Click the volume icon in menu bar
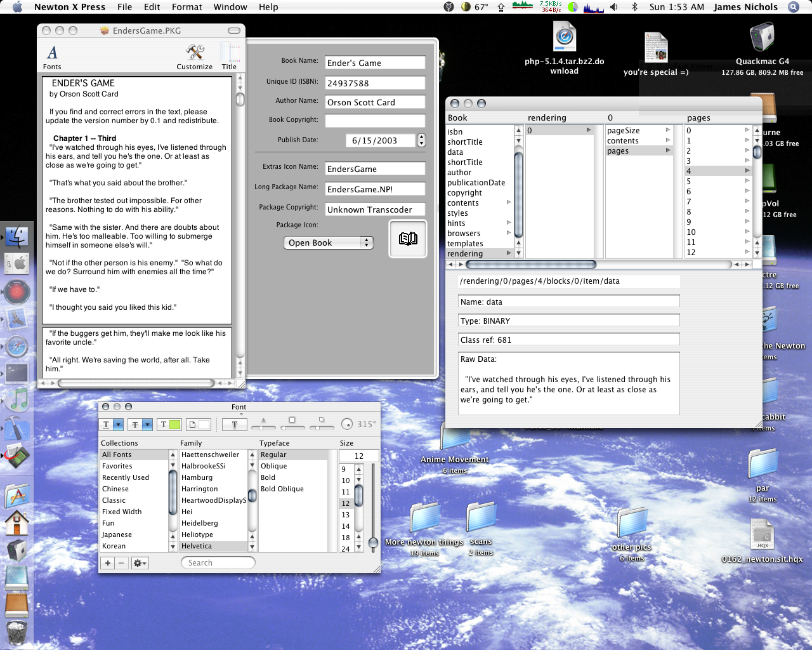Image resolution: width=812 pixels, height=650 pixels. coord(614,7)
